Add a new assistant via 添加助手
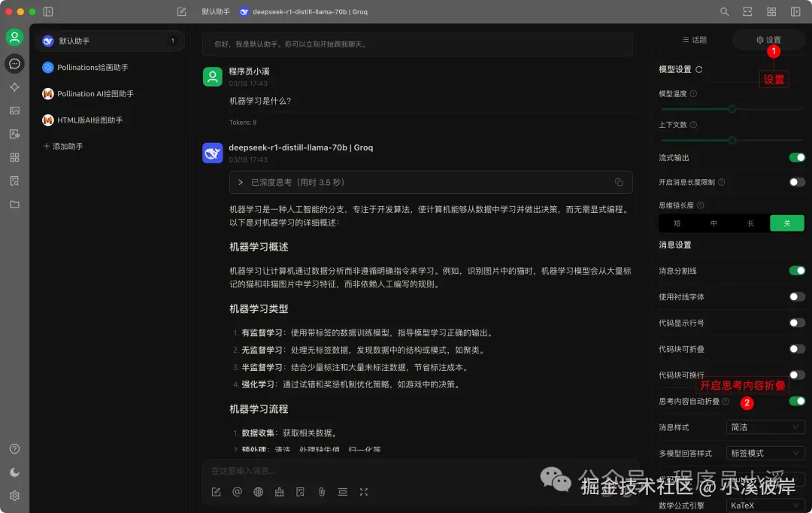The width and height of the screenshot is (812, 513). point(62,146)
